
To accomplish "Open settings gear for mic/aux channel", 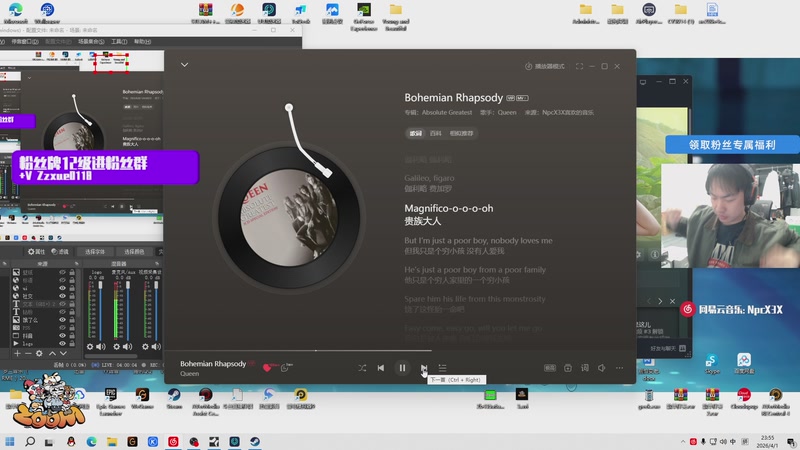I will tap(116, 346).
